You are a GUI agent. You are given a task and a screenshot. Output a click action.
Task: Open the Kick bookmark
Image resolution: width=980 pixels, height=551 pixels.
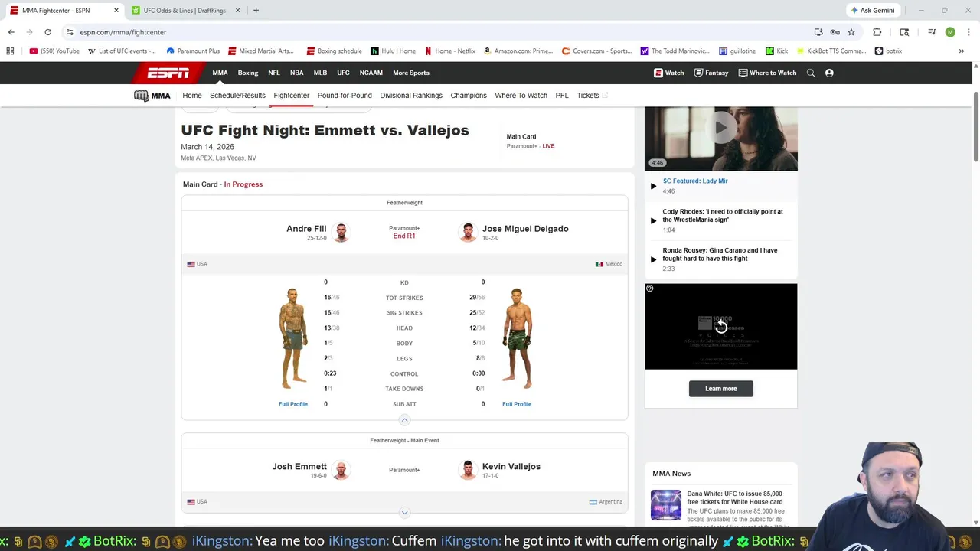(x=776, y=51)
